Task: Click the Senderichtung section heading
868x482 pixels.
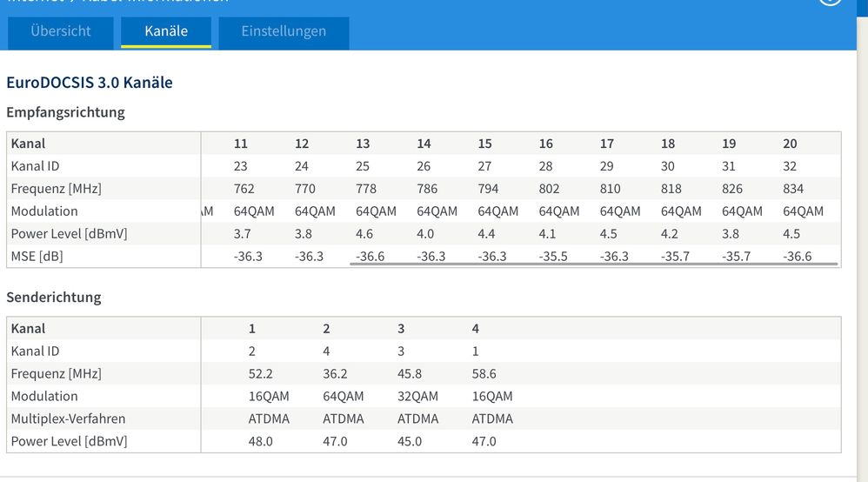Action: [54, 297]
